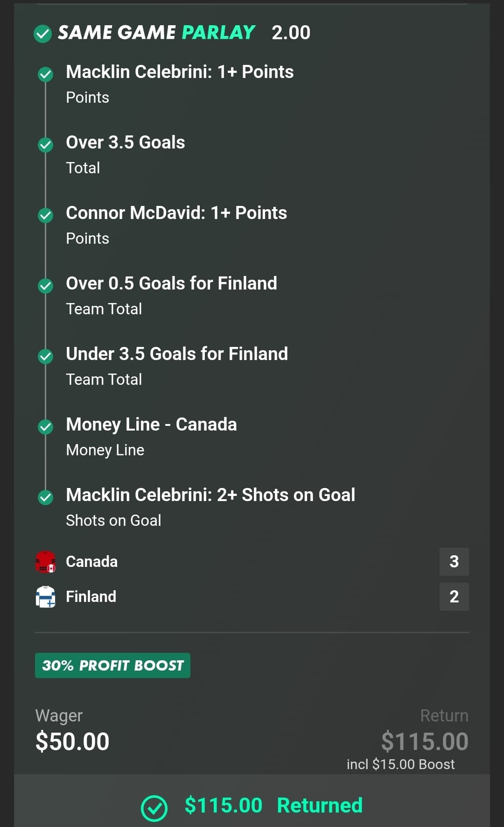Click the Same Game Parlay green checkmark
504x827 pixels.
click(43, 34)
